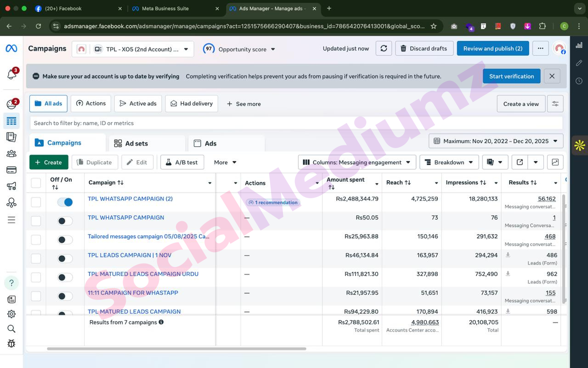Viewport: 588px width, 368px height.
Task: Toggle on TPL LEADS CAMPAIGN | 1 NOV
Action: click(65, 259)
